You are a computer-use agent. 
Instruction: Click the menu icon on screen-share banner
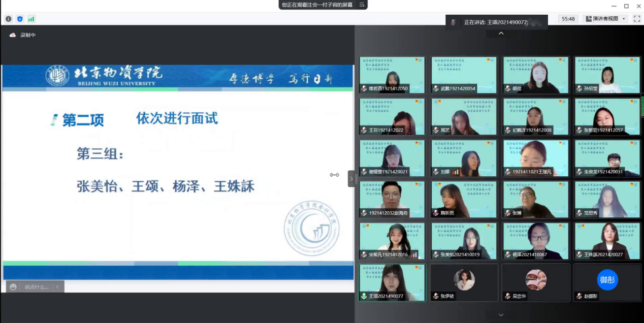[362, 5]
